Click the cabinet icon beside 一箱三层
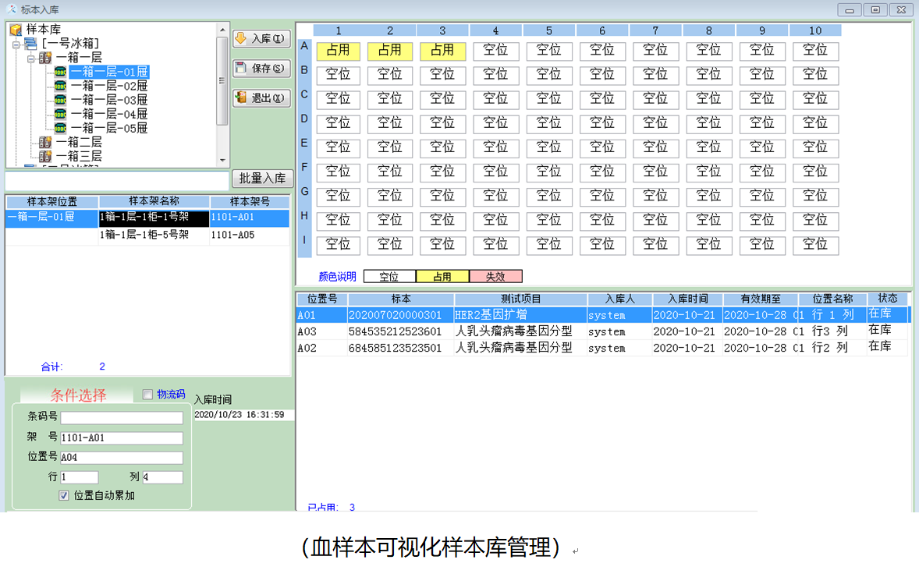 [x=45, y=154]
